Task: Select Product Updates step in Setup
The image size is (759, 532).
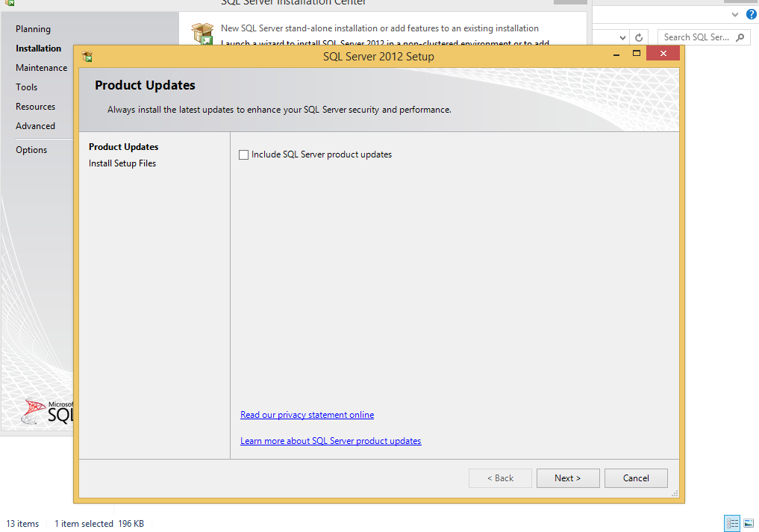Action: pos(123,147)
